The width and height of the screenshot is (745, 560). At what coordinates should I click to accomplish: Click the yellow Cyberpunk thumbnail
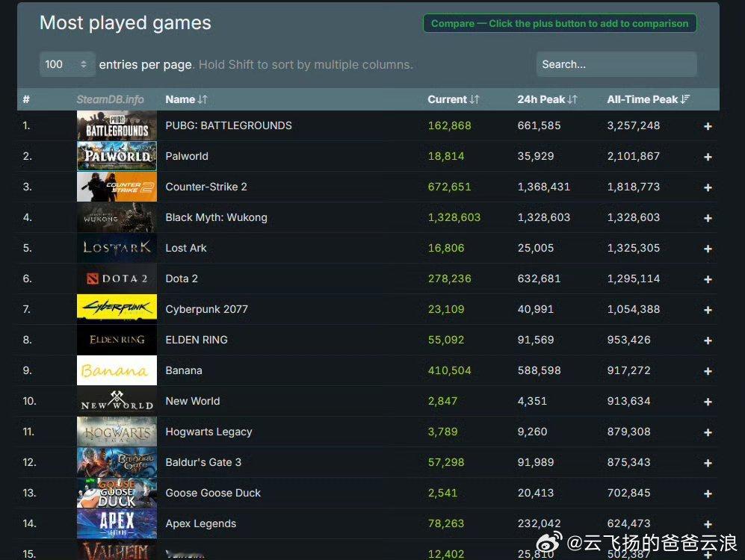tap(117, 309)
